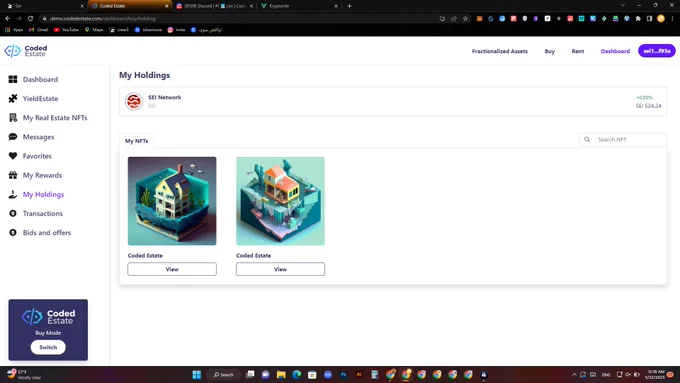
Task: Open the Buy page in top navigation
Action: [x=549, y=51]
